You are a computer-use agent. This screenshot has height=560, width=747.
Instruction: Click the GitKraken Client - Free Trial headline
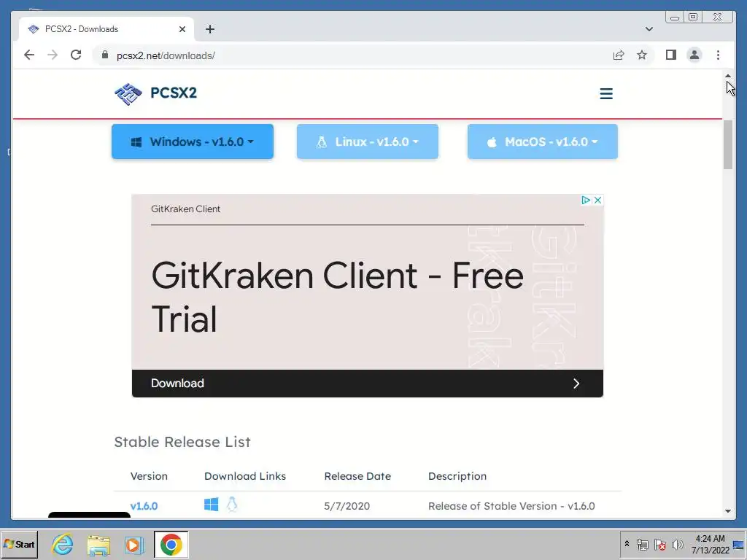tap(337, 297)
